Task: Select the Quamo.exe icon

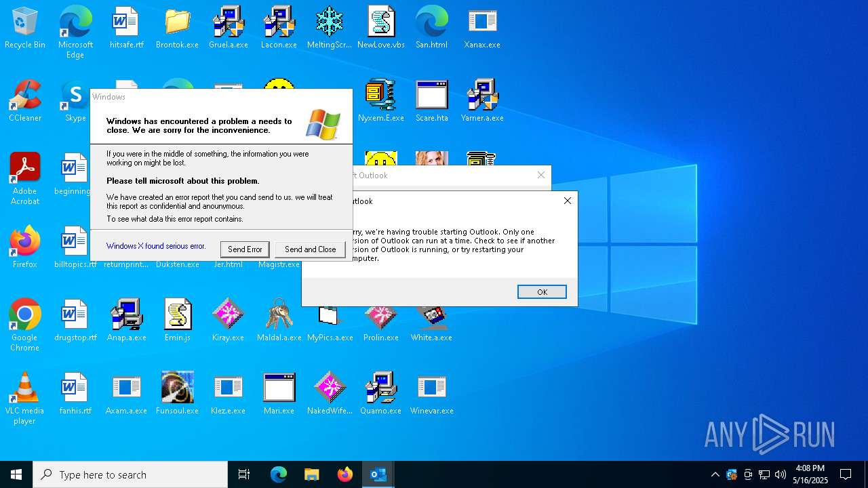Action: [380, 394]
